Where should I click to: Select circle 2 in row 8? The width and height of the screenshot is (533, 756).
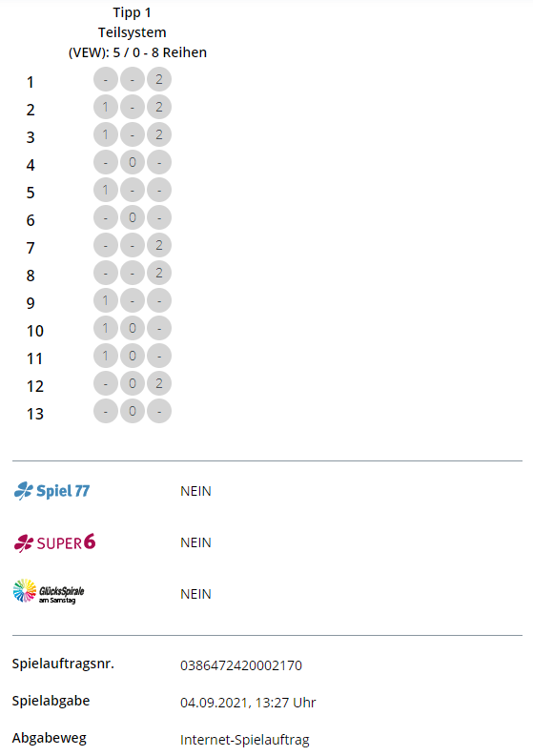(159, 273)
